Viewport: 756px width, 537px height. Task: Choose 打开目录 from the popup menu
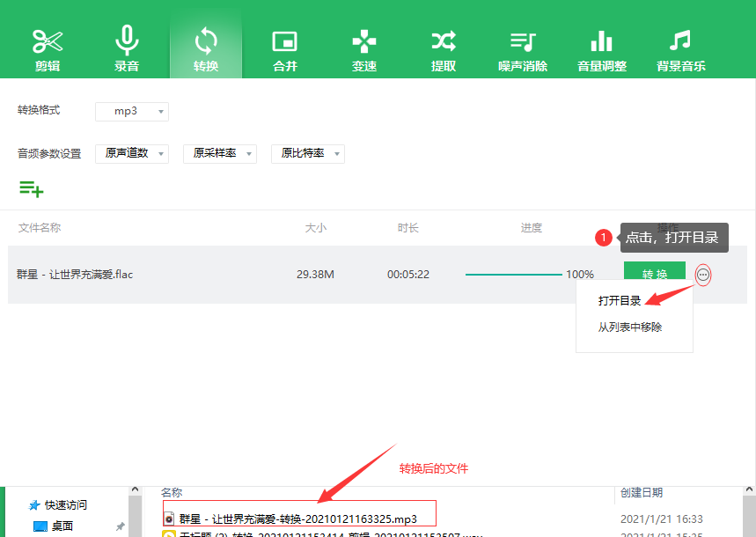point(620,300)
